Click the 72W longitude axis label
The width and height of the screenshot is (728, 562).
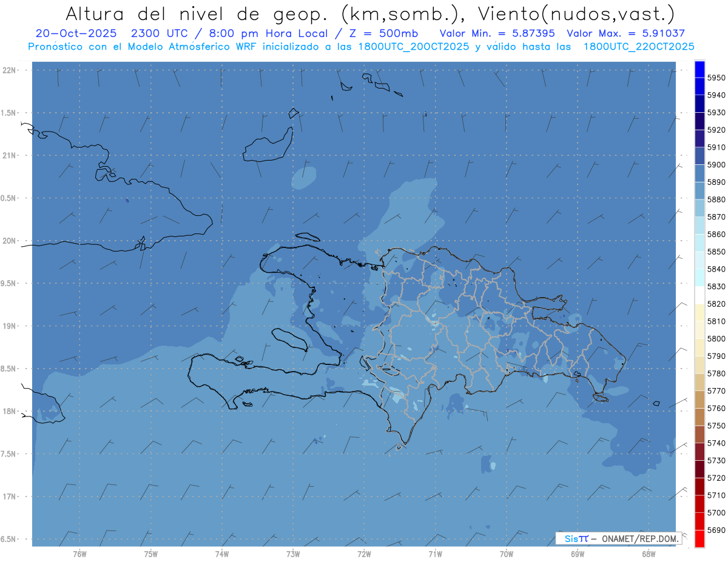pyautogui.click(x=364, y=554)
